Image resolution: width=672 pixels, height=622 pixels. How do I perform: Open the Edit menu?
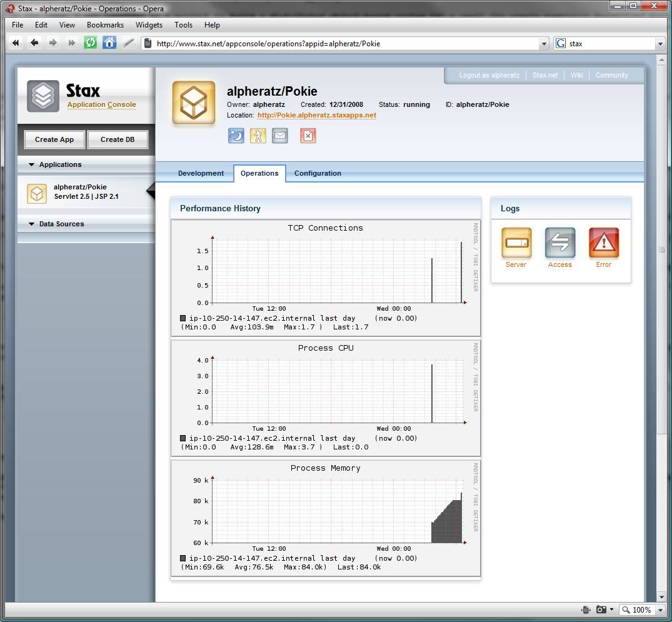41,25
